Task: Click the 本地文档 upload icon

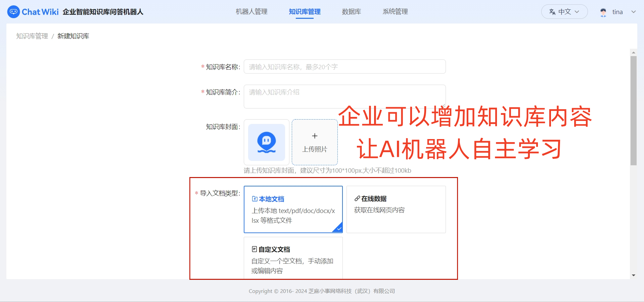Action: click(255, 199)
